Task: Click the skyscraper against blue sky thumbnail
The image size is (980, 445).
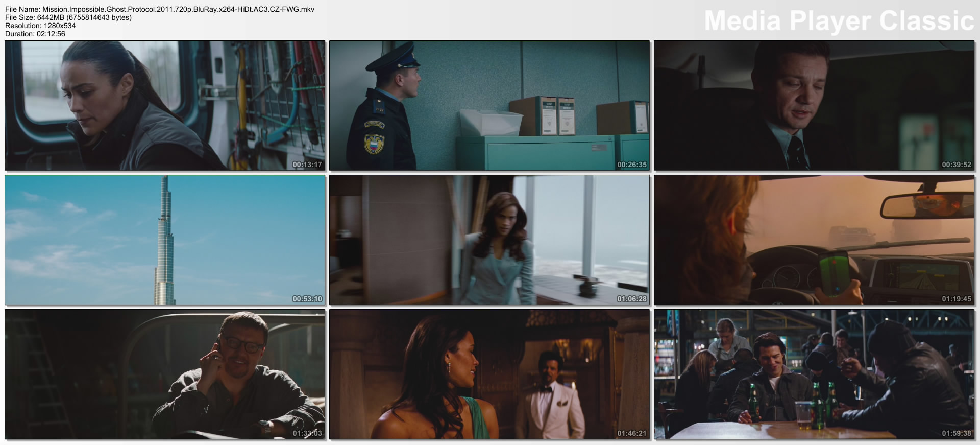Action: tap(165, 240)
